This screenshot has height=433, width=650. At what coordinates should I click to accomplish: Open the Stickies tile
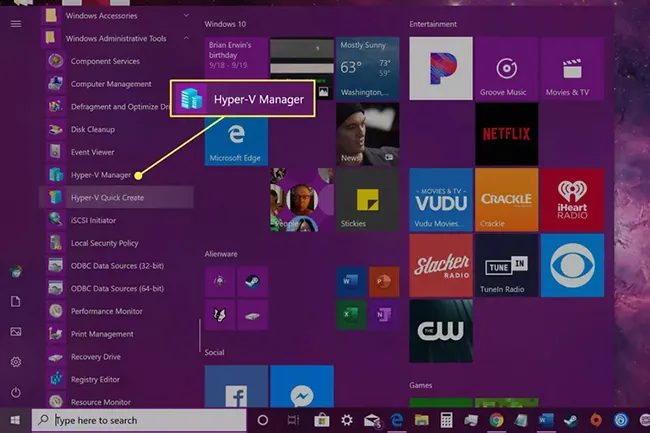point(368,200)
